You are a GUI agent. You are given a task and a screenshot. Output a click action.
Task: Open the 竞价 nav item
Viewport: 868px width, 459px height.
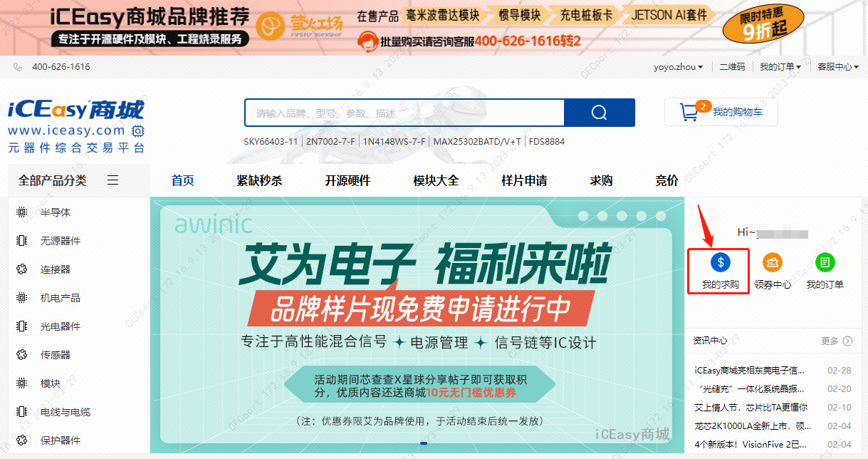coord(666,181)
